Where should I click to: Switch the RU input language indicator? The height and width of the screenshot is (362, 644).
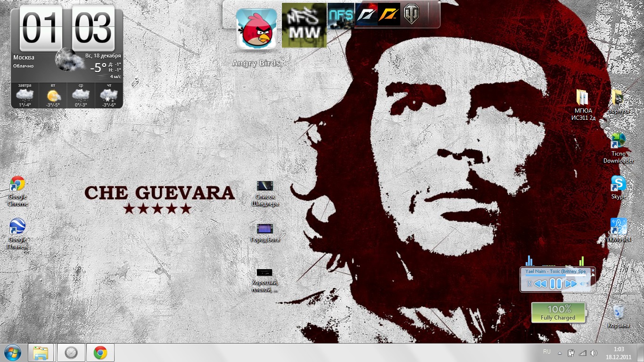547,352
